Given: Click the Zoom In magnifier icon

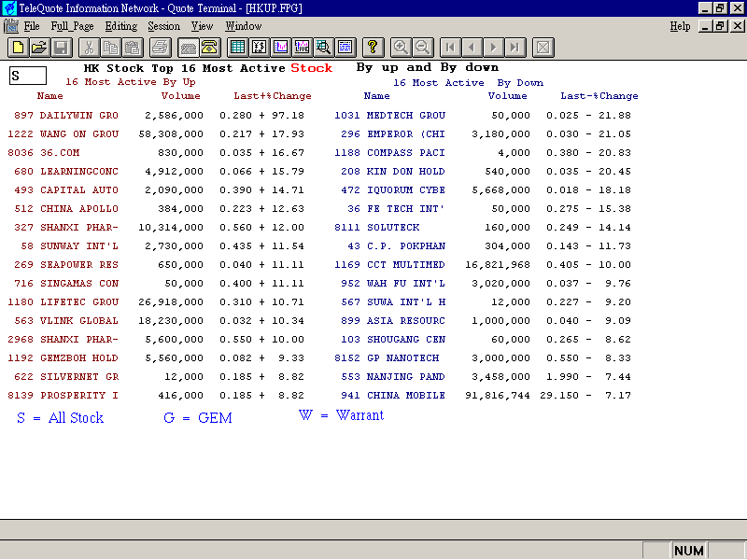Looking at the screenshot, I should click(401, 48).
